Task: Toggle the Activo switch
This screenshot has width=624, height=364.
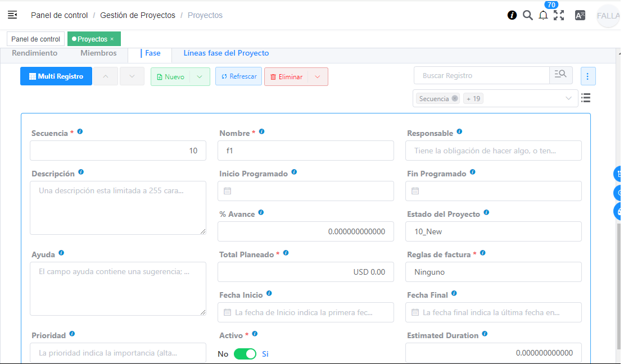Action: pos(245,354)
